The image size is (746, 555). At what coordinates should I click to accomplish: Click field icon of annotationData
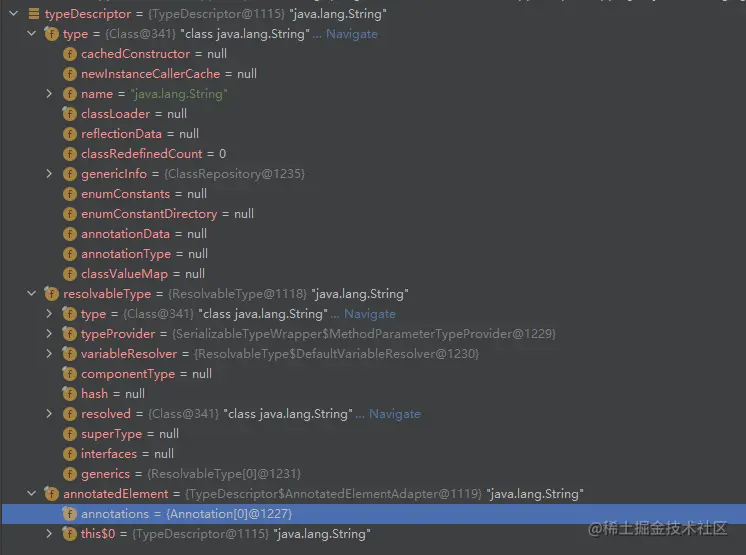69,234
